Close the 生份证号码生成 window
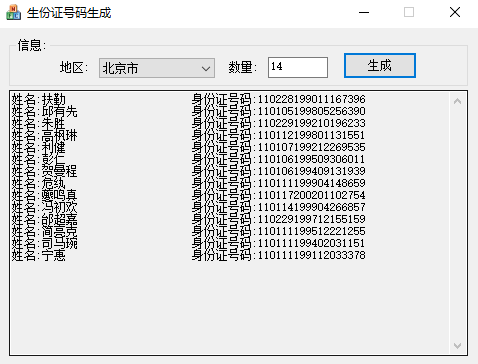Screen dimensions: 478x364 coord(455,13)
